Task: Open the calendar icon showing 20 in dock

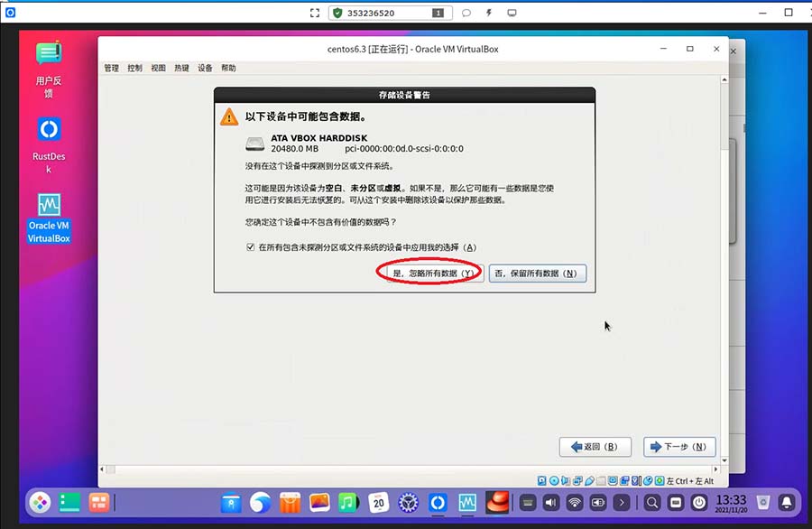Action: pos(379,503)
